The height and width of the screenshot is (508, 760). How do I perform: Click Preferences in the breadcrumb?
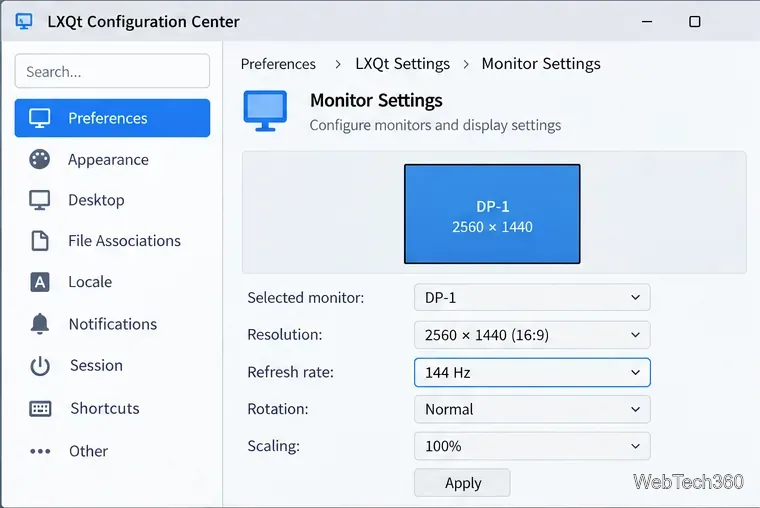(x=278, y=64)
